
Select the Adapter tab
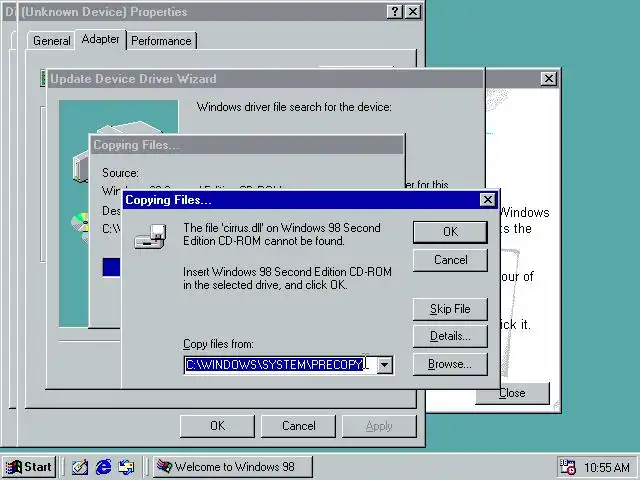pos(100,39)
